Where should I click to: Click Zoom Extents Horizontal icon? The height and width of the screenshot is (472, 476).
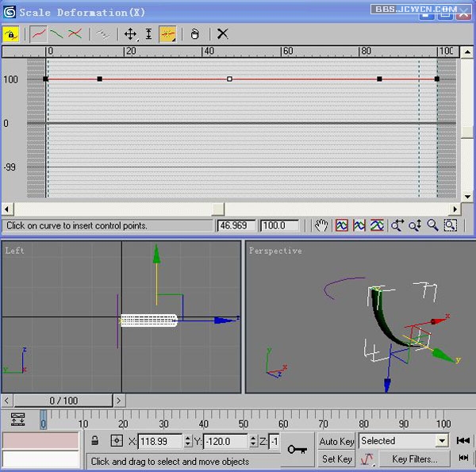click(359, 225)
